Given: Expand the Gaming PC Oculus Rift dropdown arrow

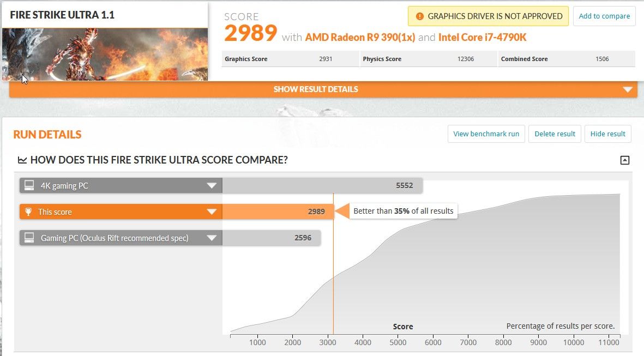Looking at the screenshot, I should [x=212, y=238].
